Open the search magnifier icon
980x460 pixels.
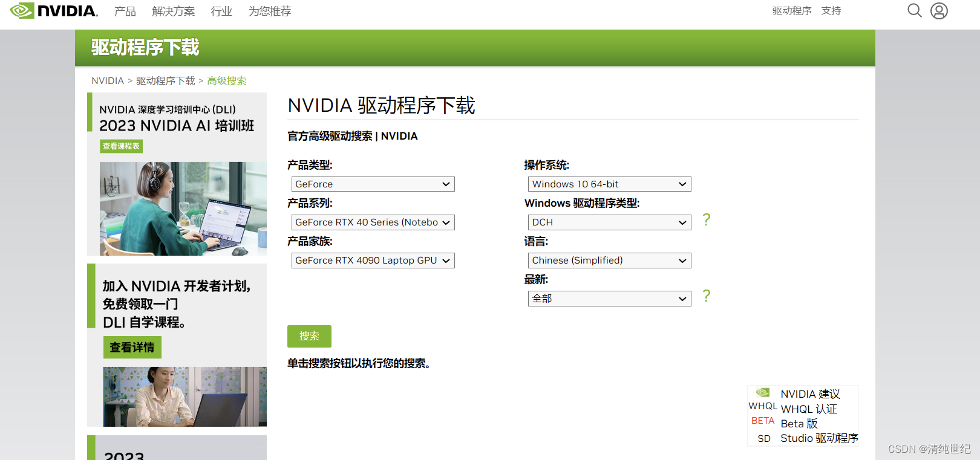pyautogui.click(x=915, y=11)
